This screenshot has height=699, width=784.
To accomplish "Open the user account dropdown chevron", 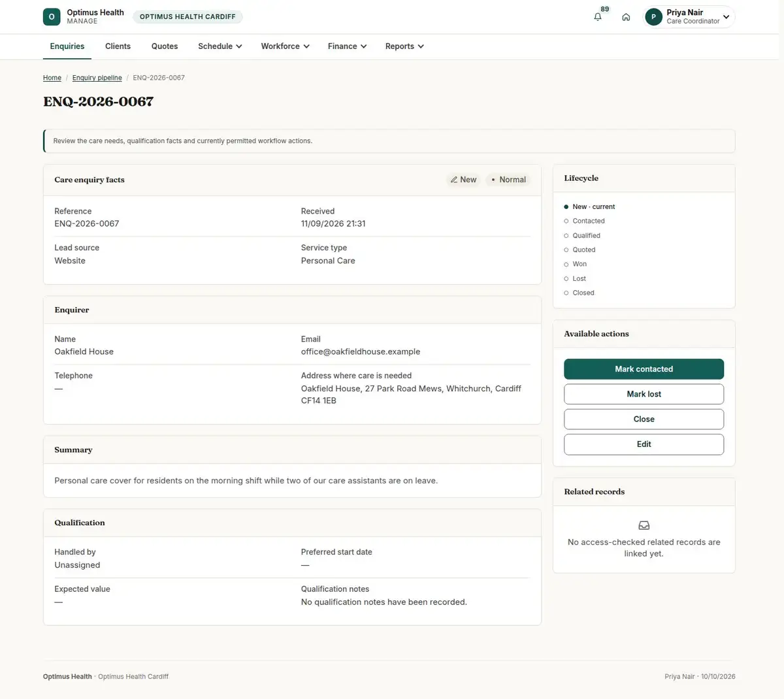I will point(727,17).
